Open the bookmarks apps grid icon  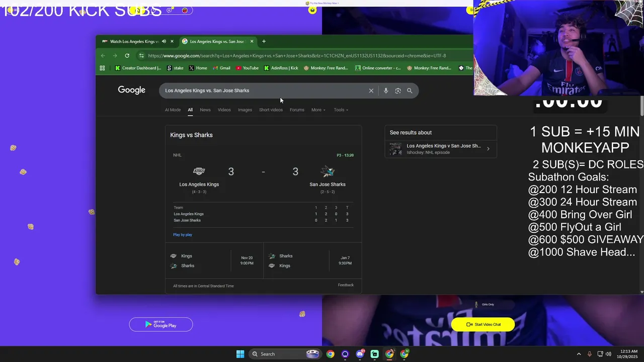pyautogui.click(x=102, y=68)
